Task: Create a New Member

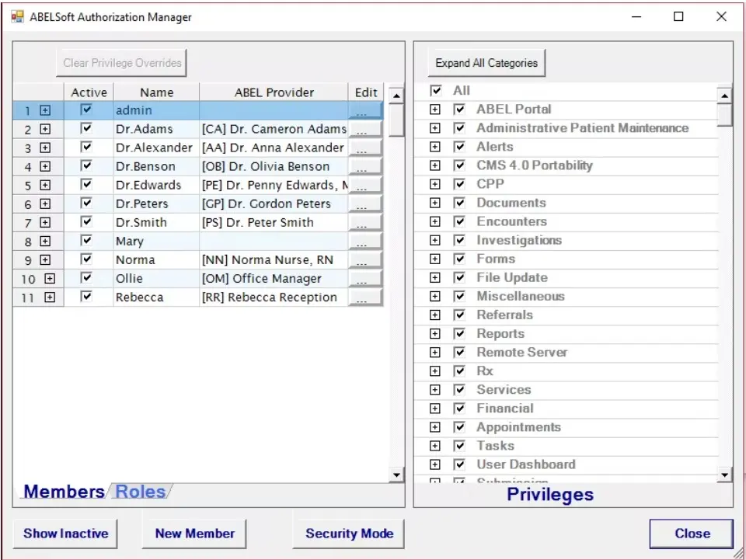Action: click(x=193, y=534)
